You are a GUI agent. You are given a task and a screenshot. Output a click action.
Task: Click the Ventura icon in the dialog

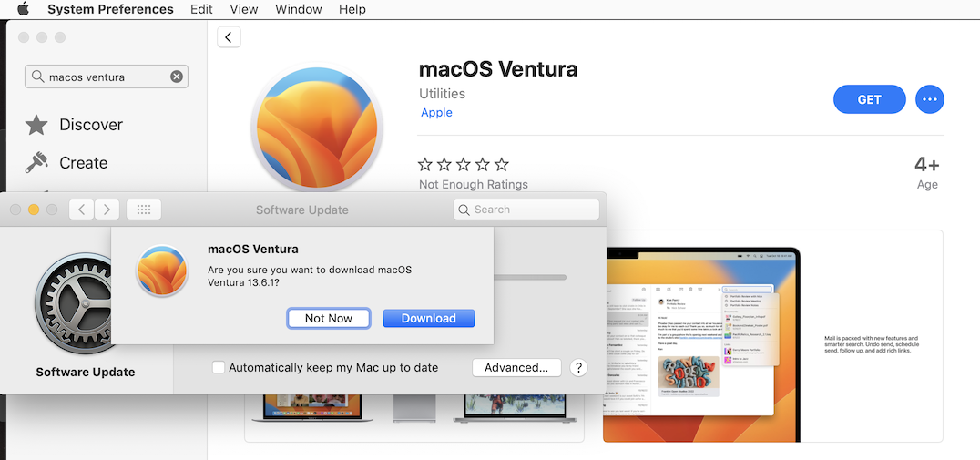(162, 270)
